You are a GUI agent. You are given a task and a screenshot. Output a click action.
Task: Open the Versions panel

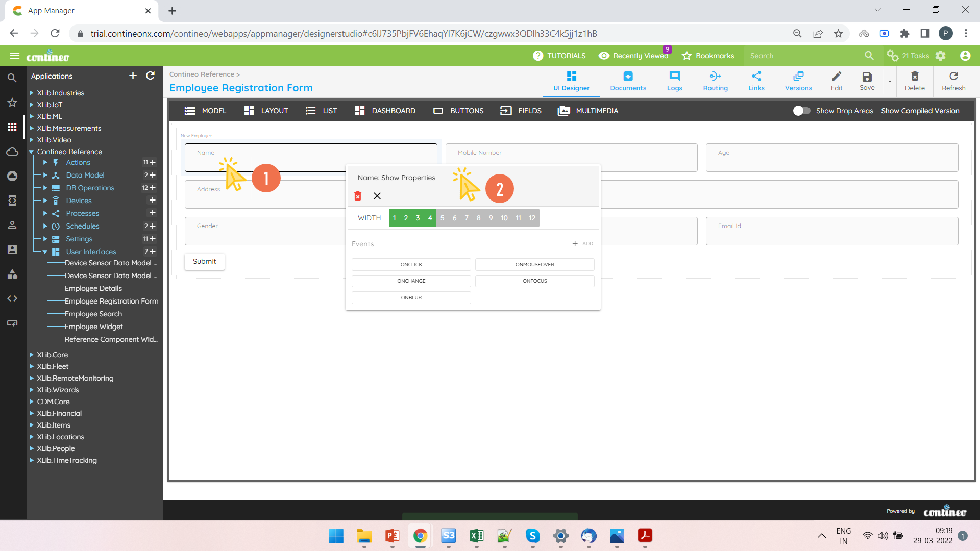798,81
